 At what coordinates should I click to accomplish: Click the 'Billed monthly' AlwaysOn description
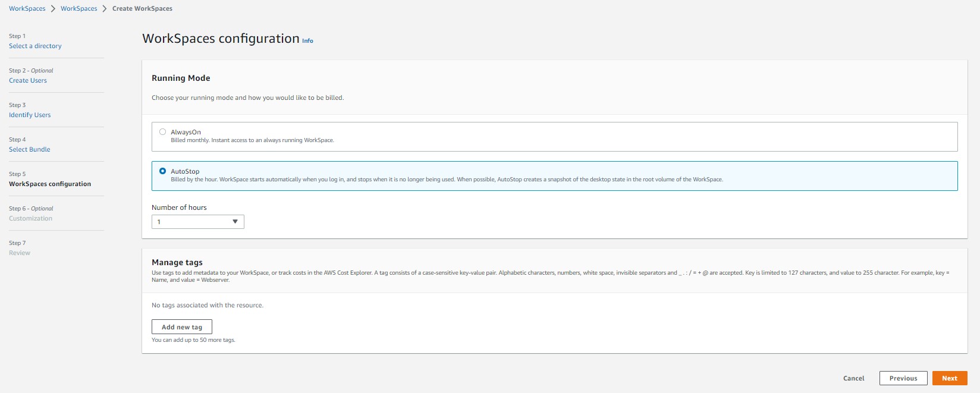tap(252, 140)
